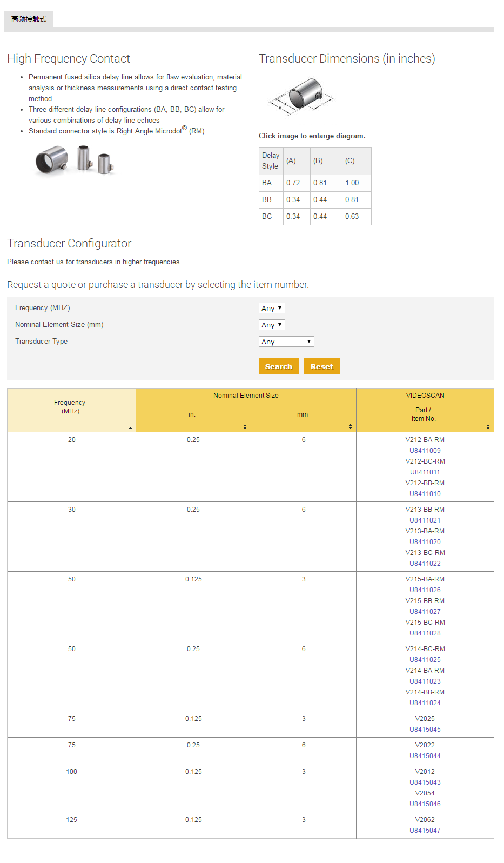Open the Nominal Element Size dropdown
Viewport: 504px width, 863px height.
point(272,325)
